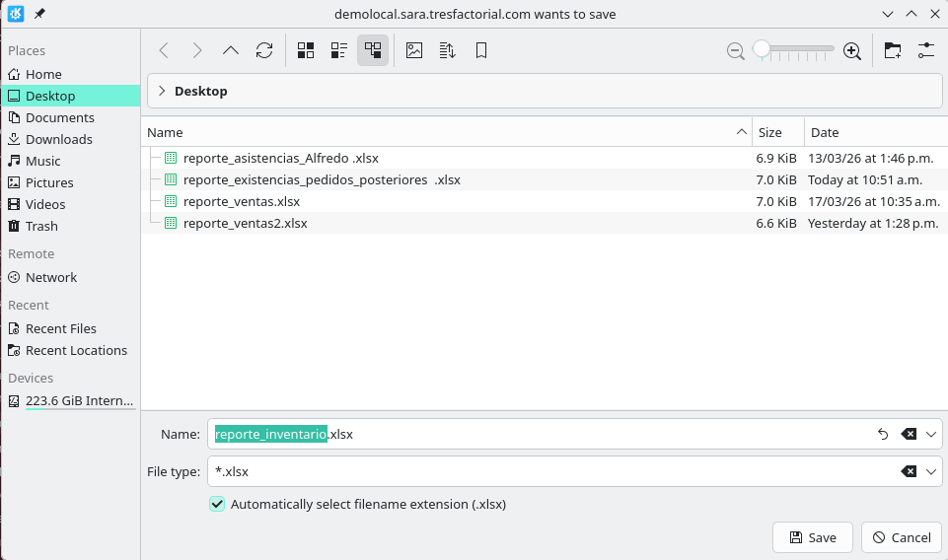Open the dialog options settings icon
Viewport: 948px width, 560px height.
925,50
